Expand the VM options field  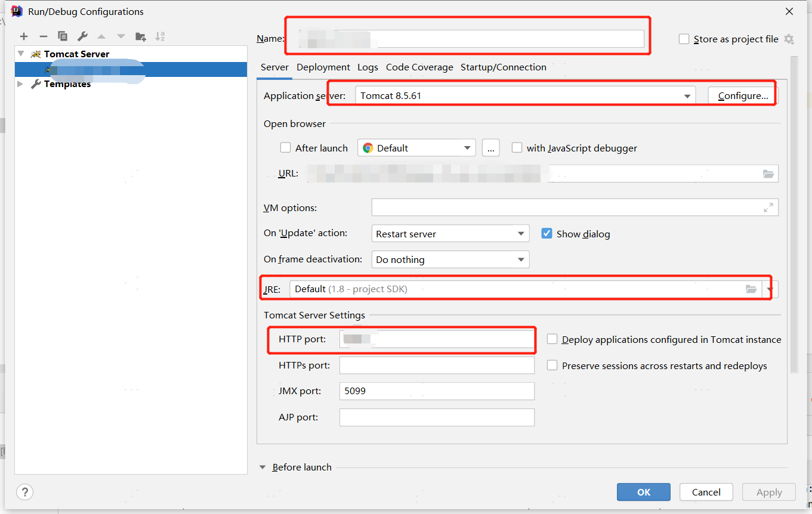point(768,208)
